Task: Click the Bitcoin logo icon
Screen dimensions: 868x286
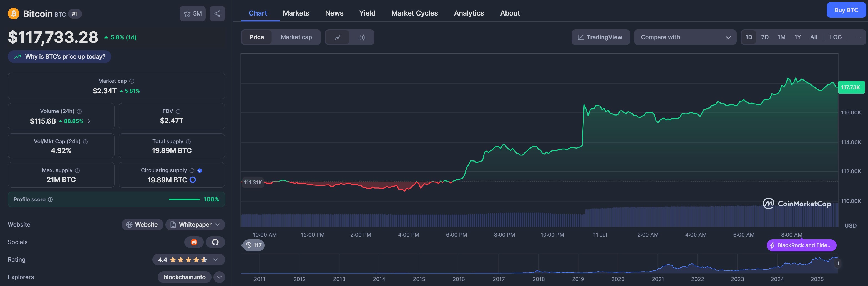Action: pos(14,14)
